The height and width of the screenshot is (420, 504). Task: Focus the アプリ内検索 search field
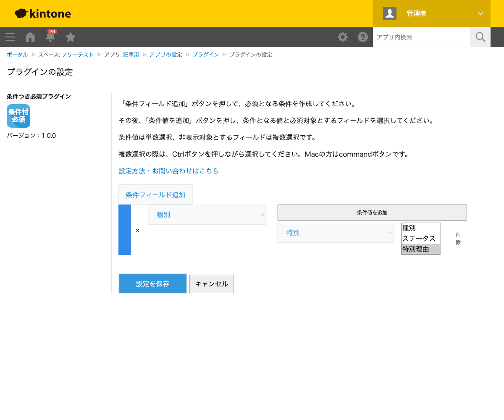422,37
